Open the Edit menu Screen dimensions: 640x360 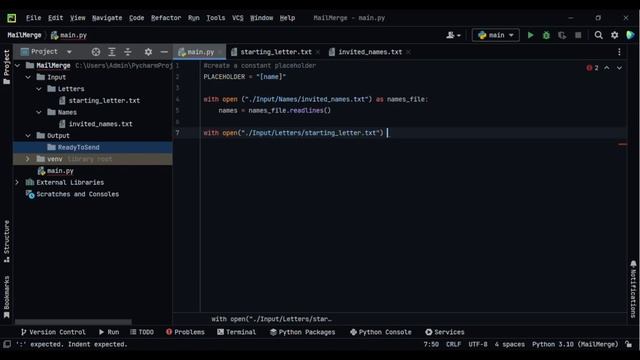[x=56, y=18]
